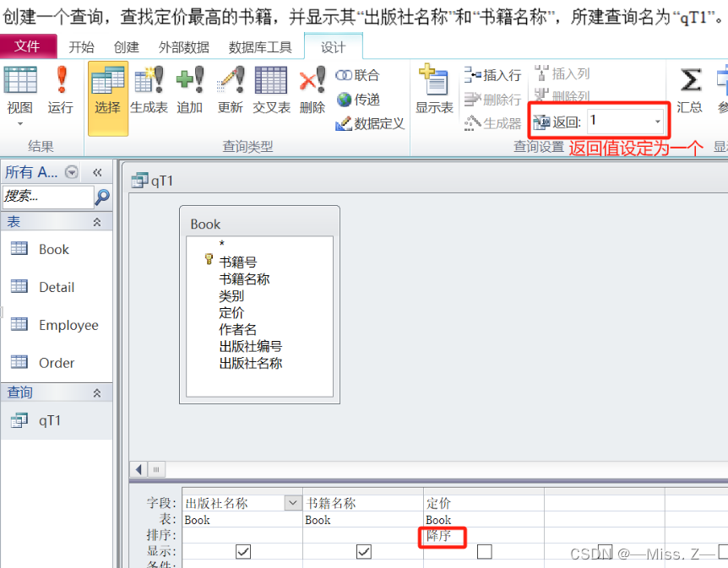Click the Crosstab (交叉表) query icon
Image resolution: width=728 pixels, height=568 pixels.
[271, 90]
